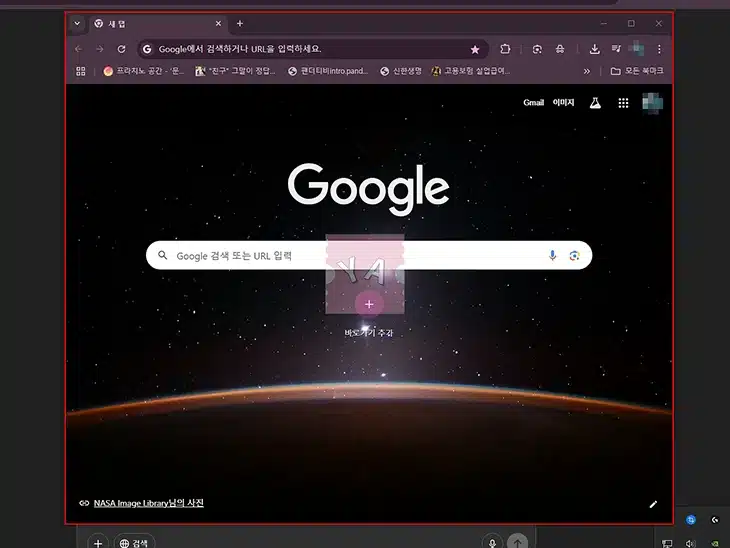This screenshot has width=730, height=548.
Task: Open the green NVIDIA tray icon
Action: tap(715, 543)
